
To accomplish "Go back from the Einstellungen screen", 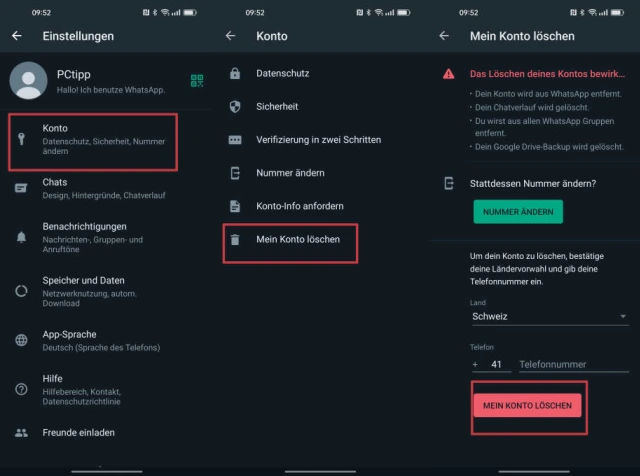I will (x=17, y=36).
